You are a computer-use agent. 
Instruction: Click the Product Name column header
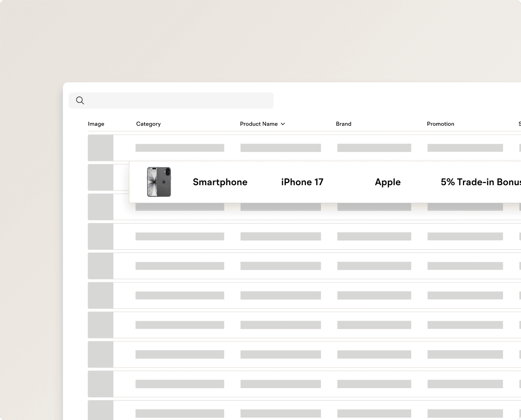(x=259, y=124)
